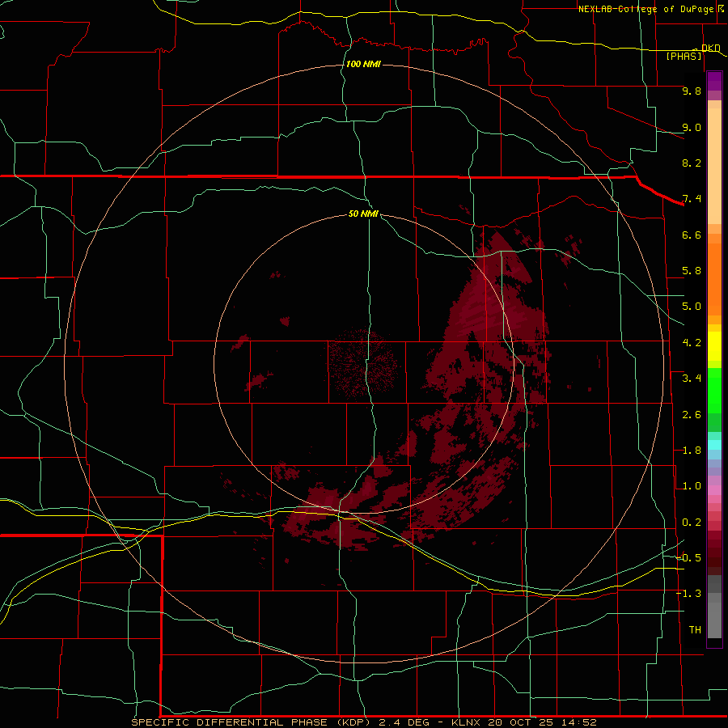Click the 5.0 value on the color scale

pyautogui.click(x=692, y=307)
